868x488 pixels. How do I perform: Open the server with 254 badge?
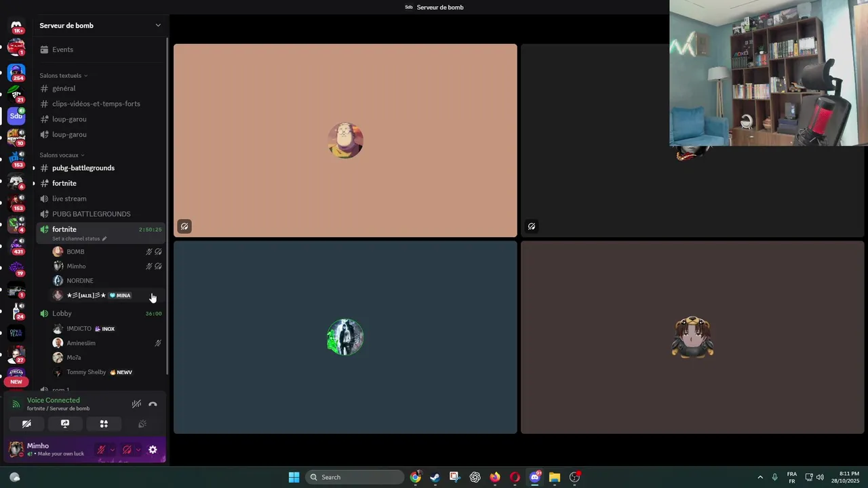pyautogui.click(x=16, y=72)
